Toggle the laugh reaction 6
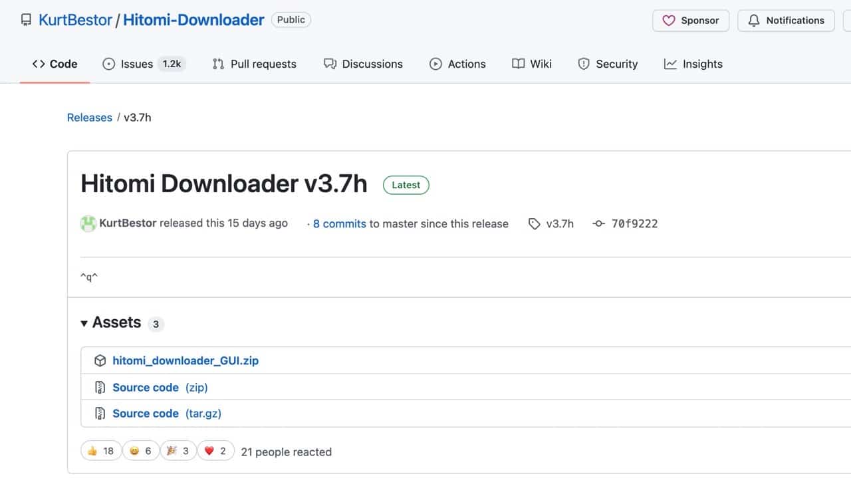Viewport: 851px width, 504px height. click(x=141, y=451)
